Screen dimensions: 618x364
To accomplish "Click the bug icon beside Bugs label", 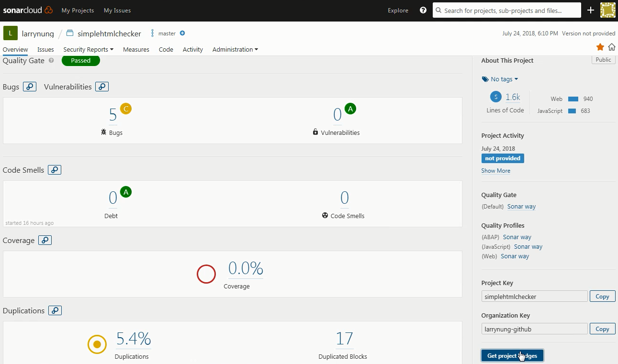I will click(x=104, y=132).
